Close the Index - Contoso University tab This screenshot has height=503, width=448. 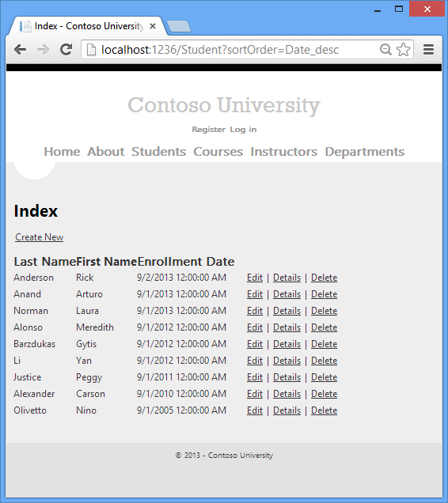(x=153, y=26)
